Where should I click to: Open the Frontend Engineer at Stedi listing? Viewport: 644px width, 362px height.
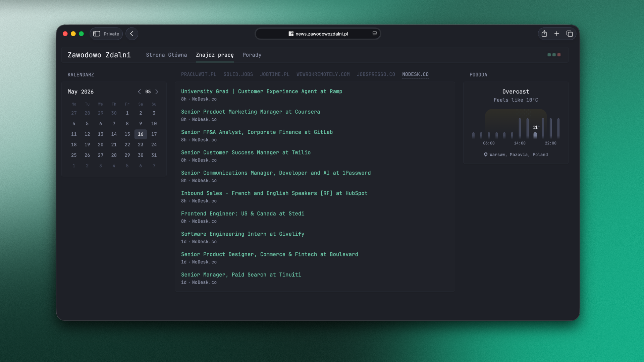243,214
